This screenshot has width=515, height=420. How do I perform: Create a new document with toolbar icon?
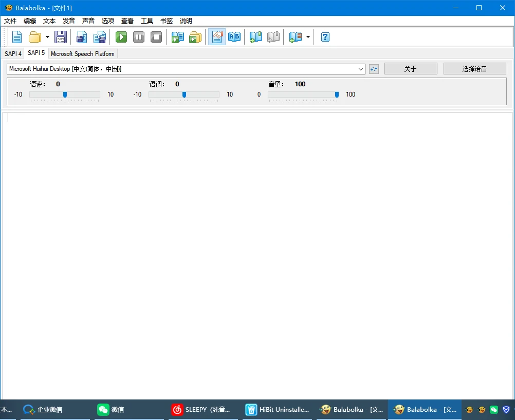tap(17, 37)
